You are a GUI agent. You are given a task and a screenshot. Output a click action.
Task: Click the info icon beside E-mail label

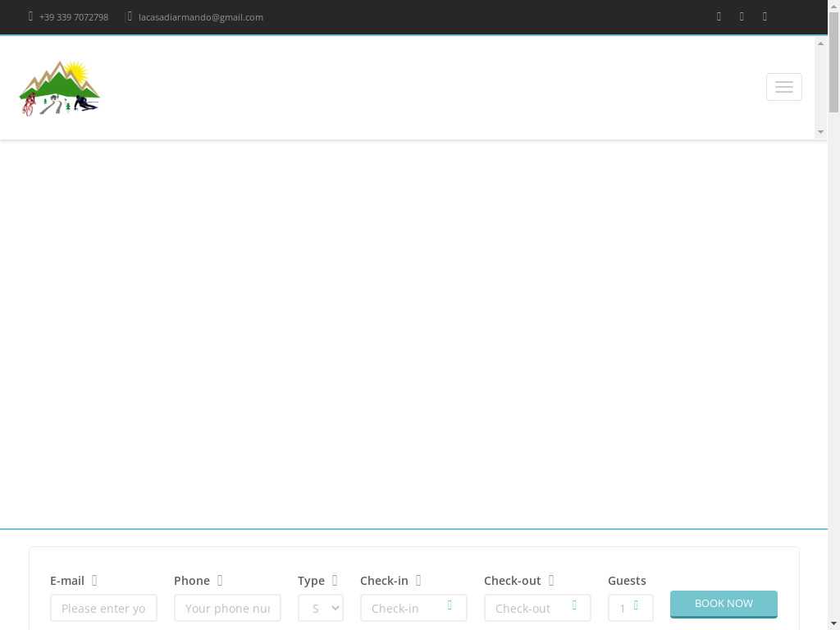click(94, 581)
